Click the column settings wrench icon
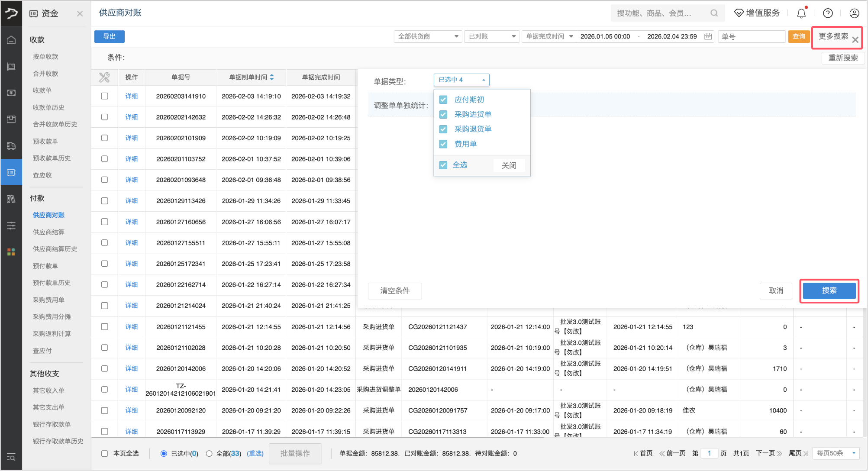The height and width of the screenshot is (471, 868). [x=104, y=77]
